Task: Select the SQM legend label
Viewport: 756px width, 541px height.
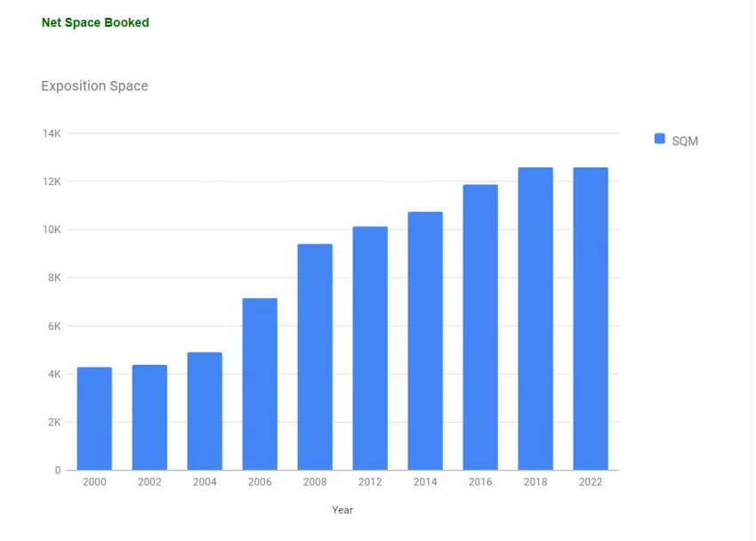Action: pyautogui.click(x=685, y=141)
